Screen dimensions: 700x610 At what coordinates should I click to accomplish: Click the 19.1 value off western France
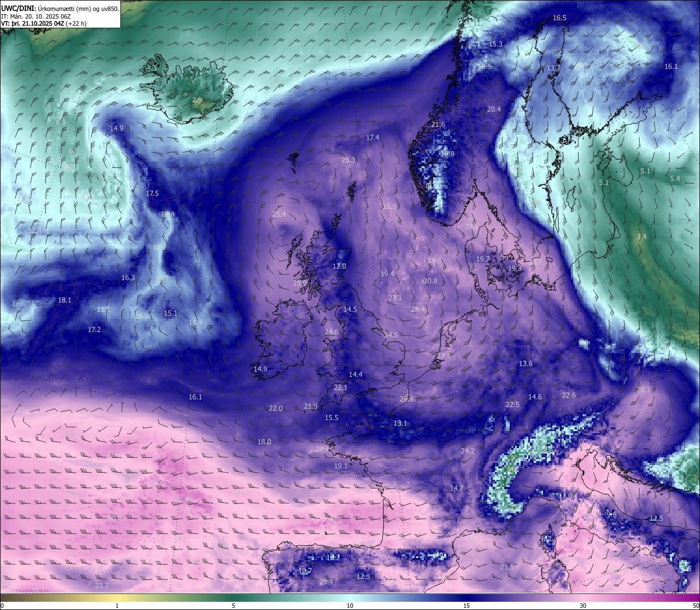coord(341,466)
